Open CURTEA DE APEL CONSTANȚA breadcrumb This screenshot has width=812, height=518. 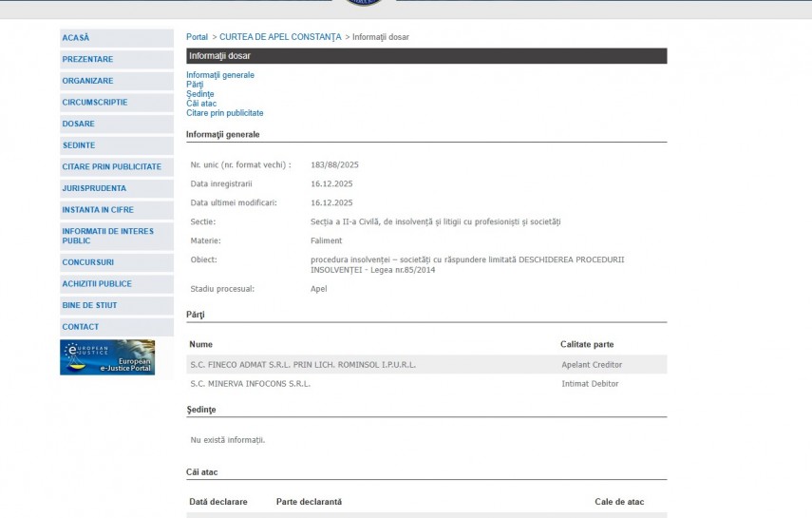(x=280, y=37)
